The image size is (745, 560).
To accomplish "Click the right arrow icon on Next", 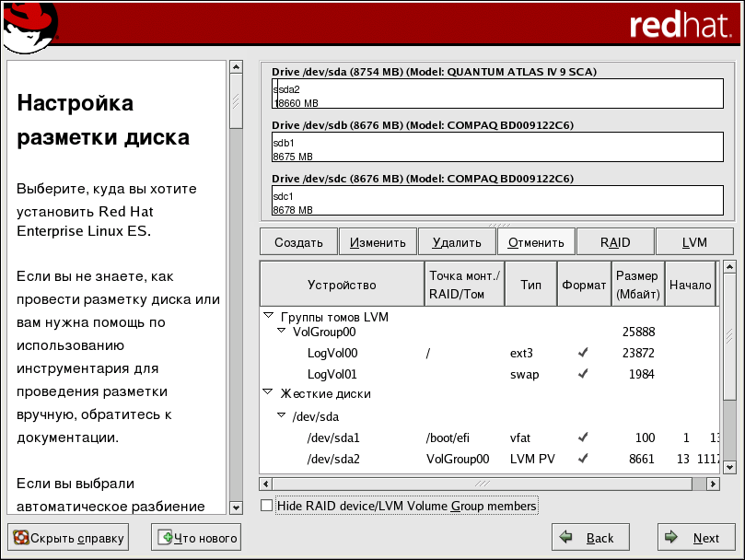I will point(672,538).
